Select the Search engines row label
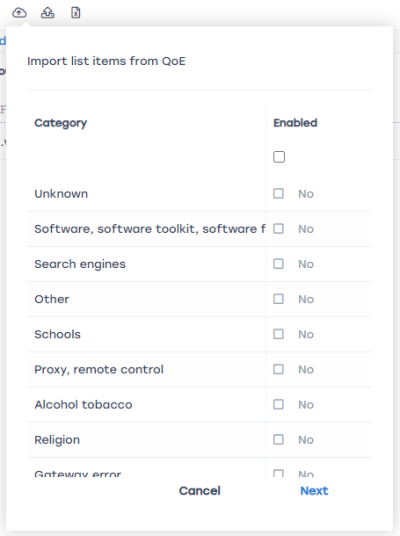The image size is (400, 536). click(x=80, y=264)
